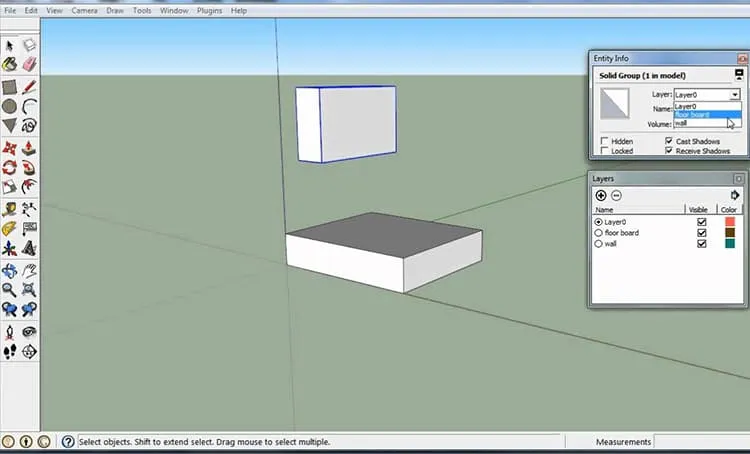Choose the Arc tool
Viewport: 750px width, 454px height.
coord(29,106)
